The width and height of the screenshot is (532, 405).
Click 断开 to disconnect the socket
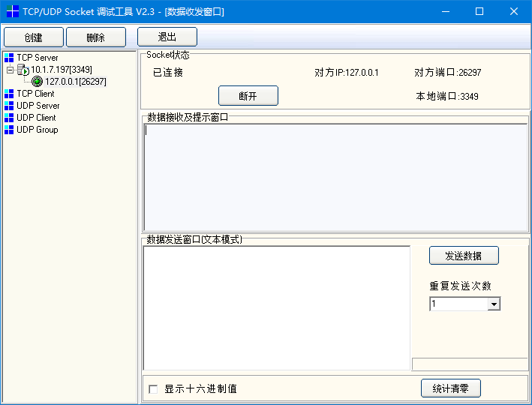[248, 96]
